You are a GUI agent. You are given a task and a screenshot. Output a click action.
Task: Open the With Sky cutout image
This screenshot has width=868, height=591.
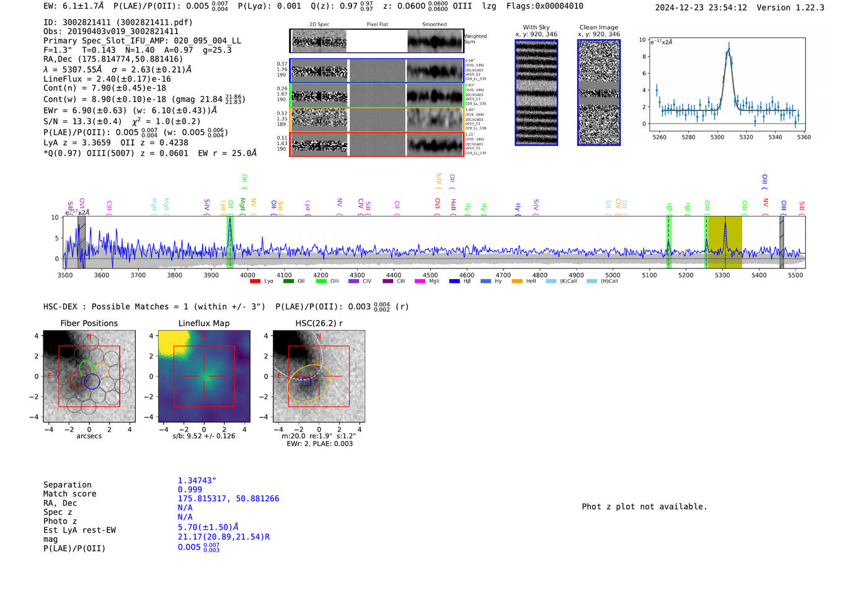coord(536,92)
